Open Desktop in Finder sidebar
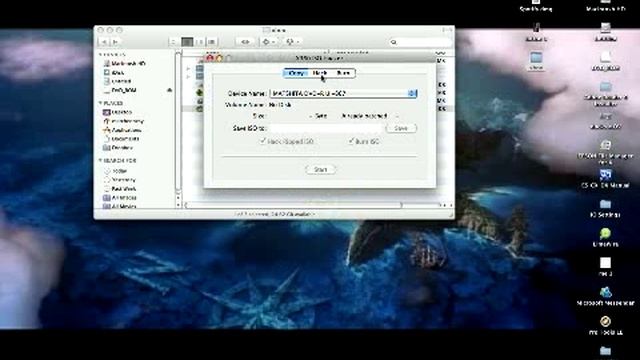Image resolution: width=640 pixels, height=360 pixels. tap(118, 112)
